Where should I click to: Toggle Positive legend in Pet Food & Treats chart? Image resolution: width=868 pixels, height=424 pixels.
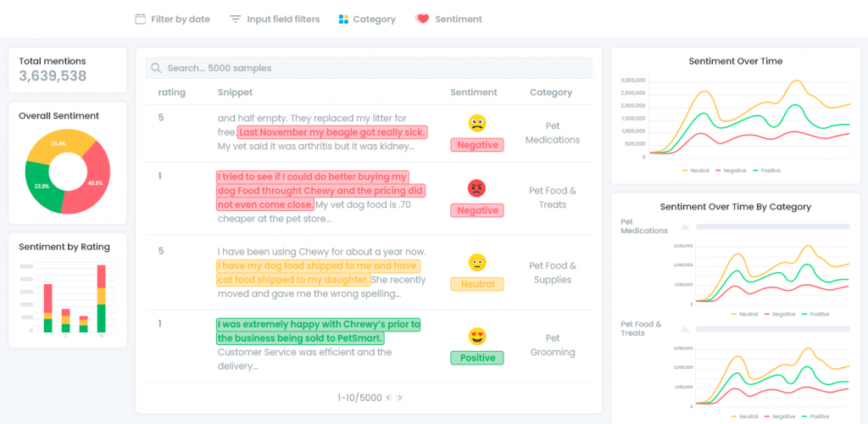816,416
